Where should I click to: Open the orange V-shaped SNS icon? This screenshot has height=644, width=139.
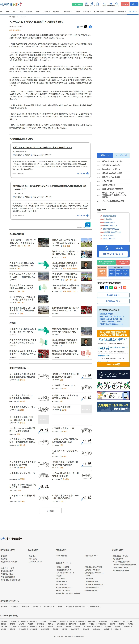coord(125,288)
